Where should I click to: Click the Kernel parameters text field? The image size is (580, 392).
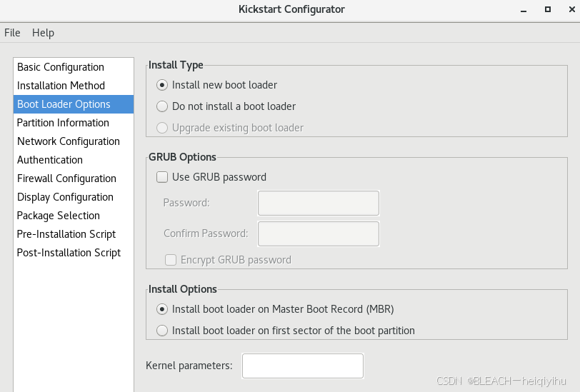pos(303,366)
